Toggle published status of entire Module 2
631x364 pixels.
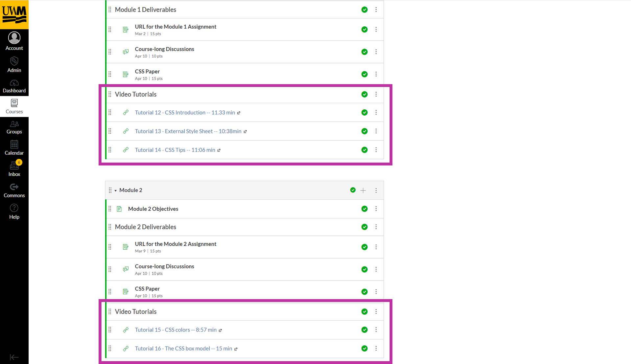point(353,190)
